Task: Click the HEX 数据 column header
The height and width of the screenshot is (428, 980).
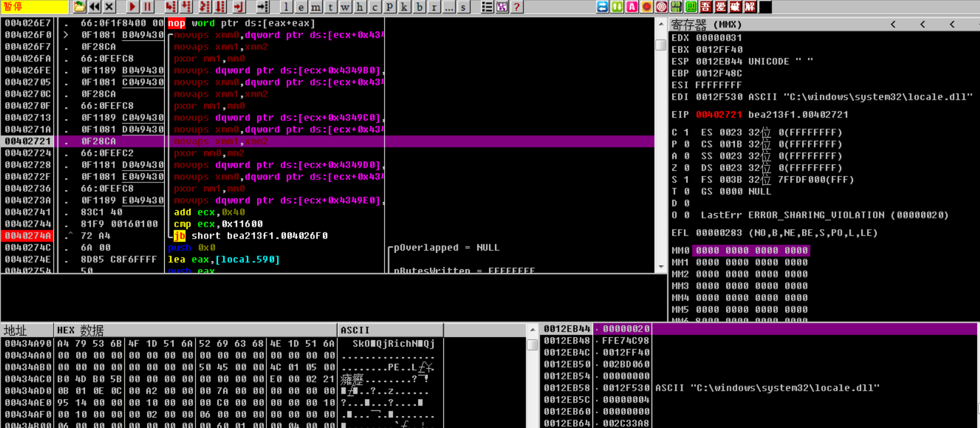Action: 196,330
